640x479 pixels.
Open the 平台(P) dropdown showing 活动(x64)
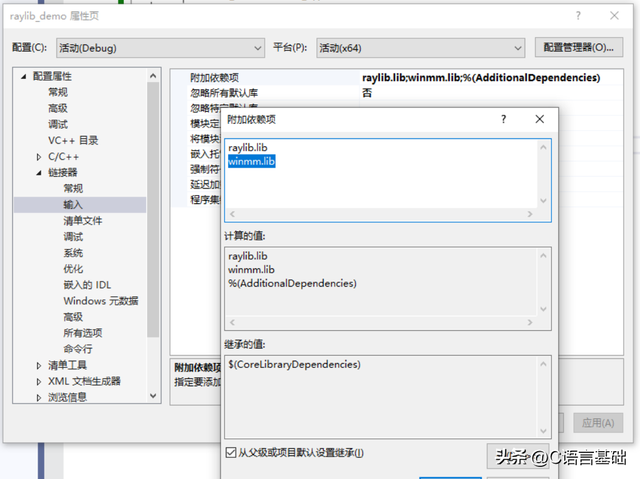[420, 48]
